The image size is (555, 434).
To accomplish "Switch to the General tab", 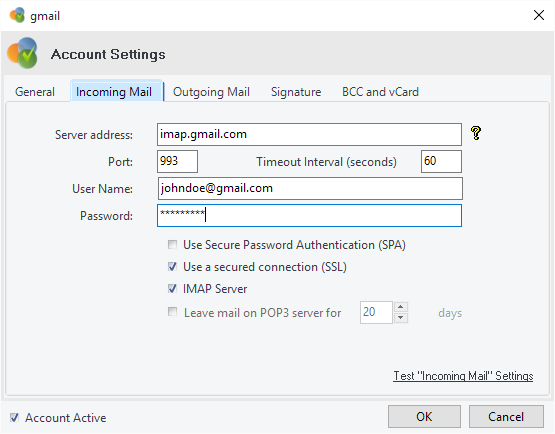I will click(35, 92).
